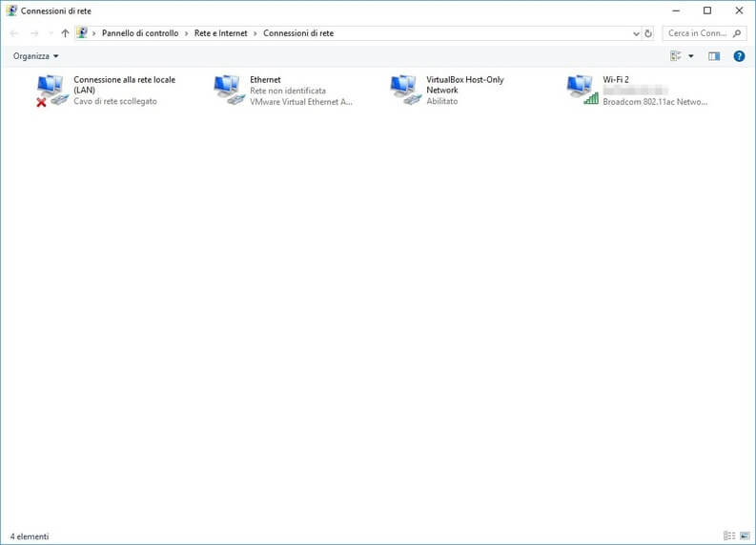The image size is (756, 545).
Task: Change the view using the view icon
Action: [x=676, y=56]
